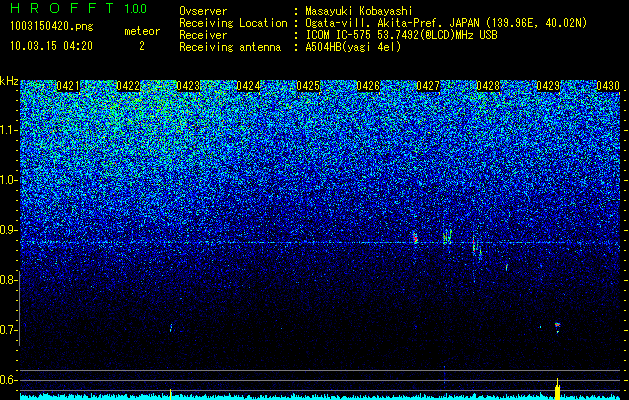Click the green meteor label
The width and height of the screenshot is (629, 400).
142,31
